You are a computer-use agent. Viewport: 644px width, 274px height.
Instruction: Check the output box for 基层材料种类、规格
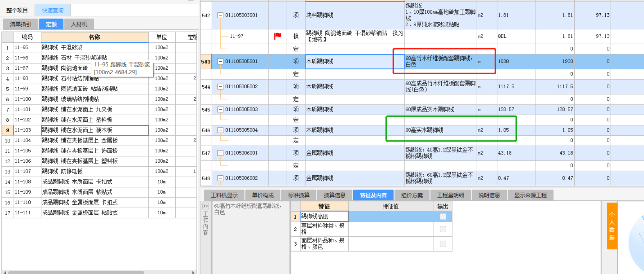(x=443, y=229)
